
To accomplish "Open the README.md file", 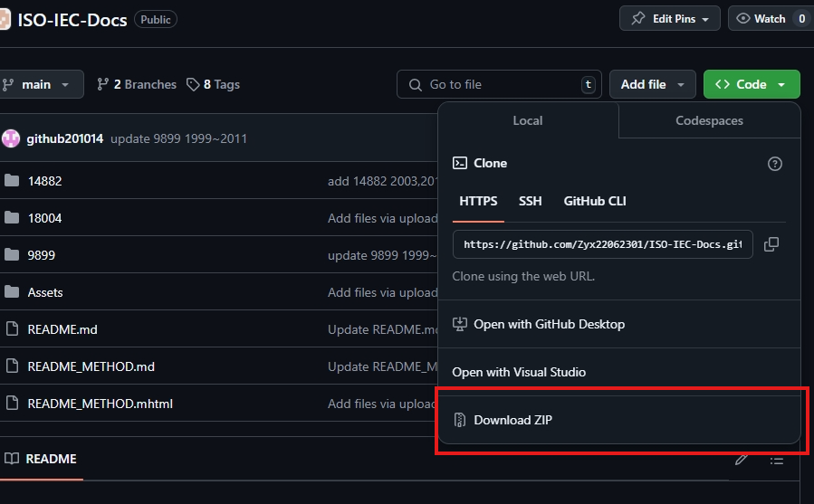I will (62, 329).
